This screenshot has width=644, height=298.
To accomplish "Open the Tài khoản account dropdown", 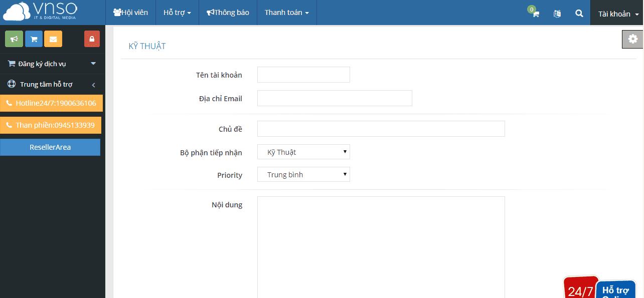I will (x=618, y=14).
